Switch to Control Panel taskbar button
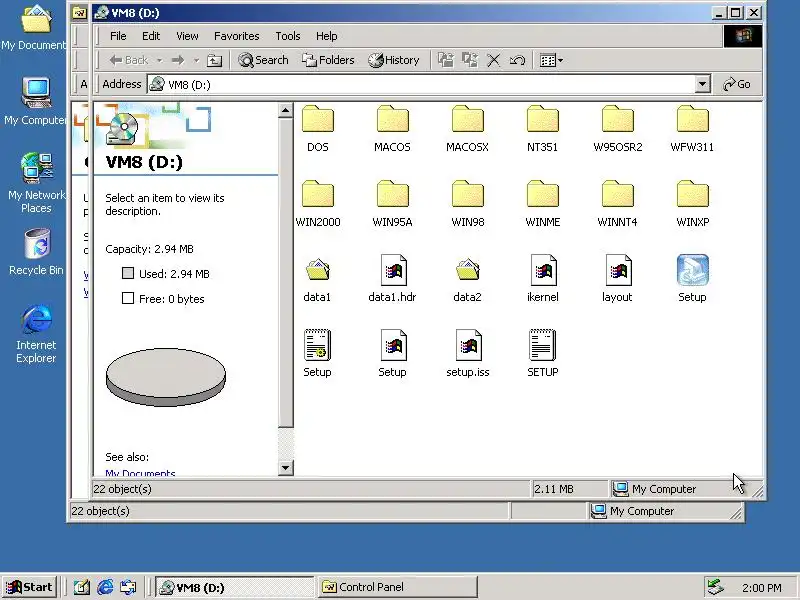The height and width of the screenshot is (600, 800). click(x=398, y=587)
